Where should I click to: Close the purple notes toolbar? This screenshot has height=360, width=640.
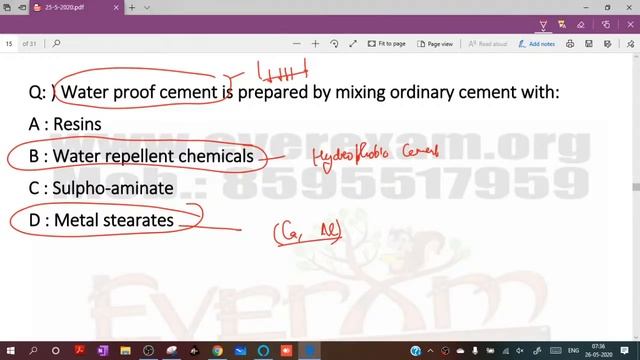(x=630, y=25)
